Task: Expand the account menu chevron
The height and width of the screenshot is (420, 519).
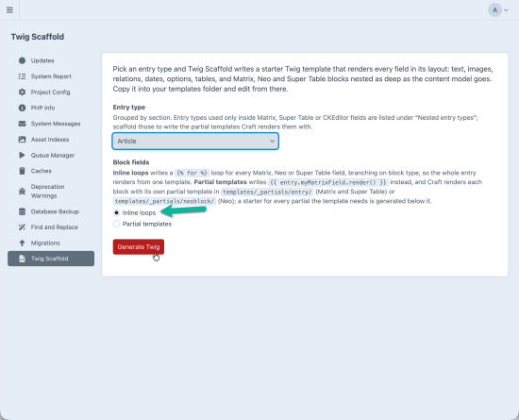Action: [x=506, y=10]
